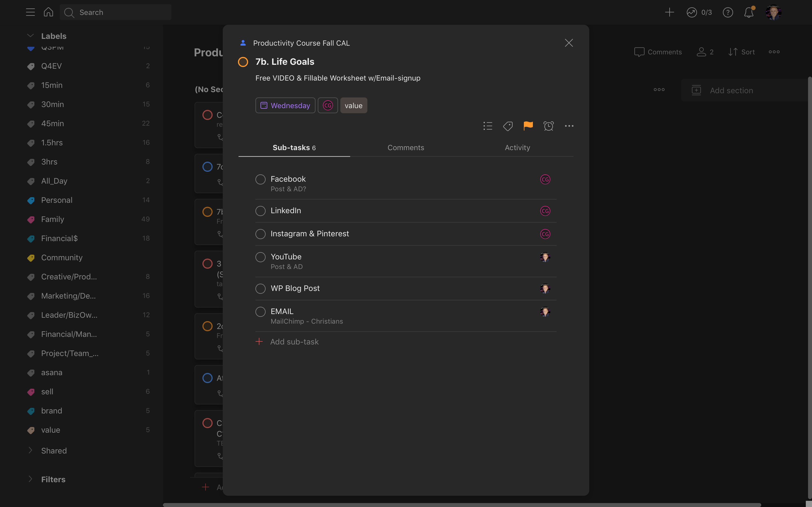The width and height of the screenshot is (812, 507).
Task: Open the notifications bell
Action: (x=749, y=12)
